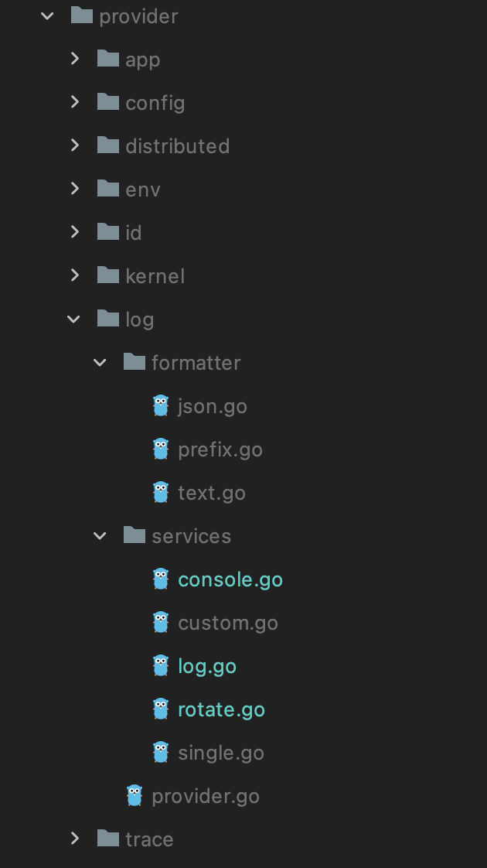
Task: Expand the trace folder arrow
Action: click(75, 839)
